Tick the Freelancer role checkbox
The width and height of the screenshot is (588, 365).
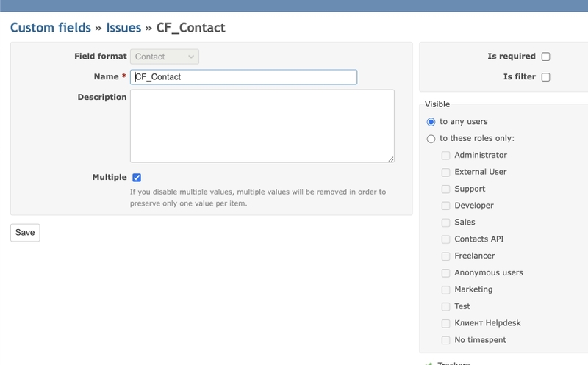pos(446,256)
